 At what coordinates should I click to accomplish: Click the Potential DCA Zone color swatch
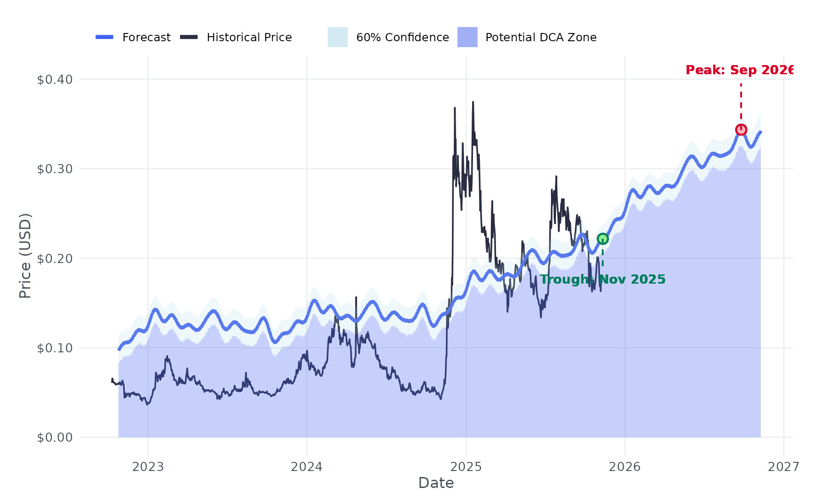(467, 37)
